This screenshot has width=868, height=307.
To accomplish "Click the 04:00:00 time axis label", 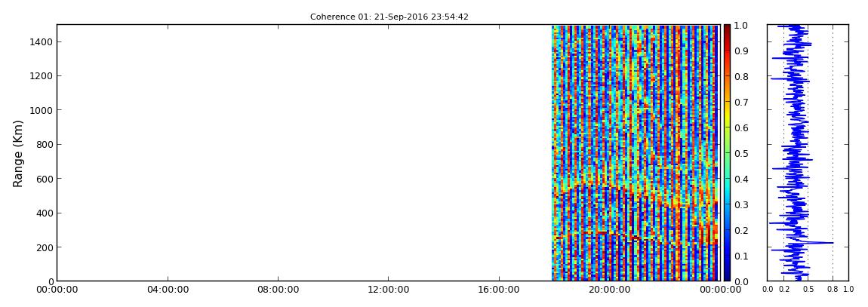I will coord(168,290).
